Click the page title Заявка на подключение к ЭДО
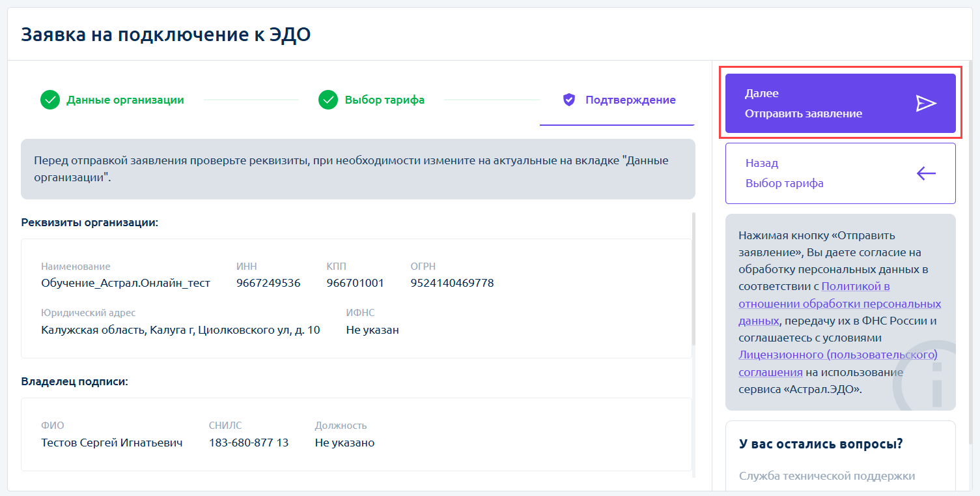Screen dimensions: 980x496 (166, 35)
